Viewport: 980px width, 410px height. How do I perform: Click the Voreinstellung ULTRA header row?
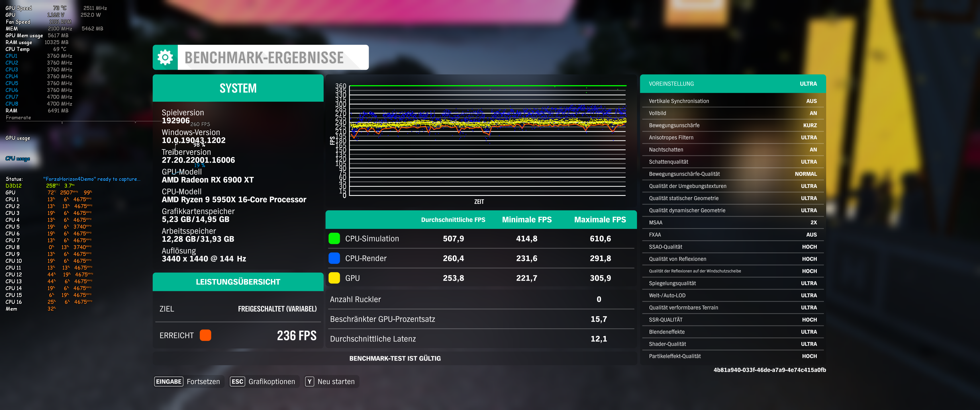[x=732, y=84]
